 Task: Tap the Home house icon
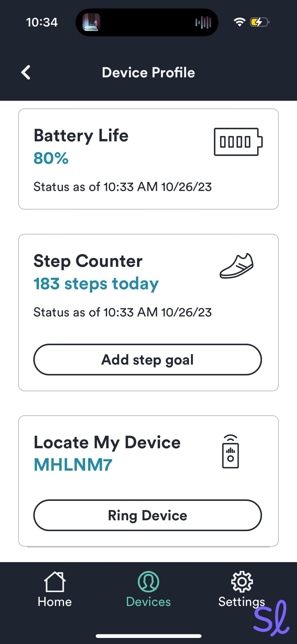point(55,582)
